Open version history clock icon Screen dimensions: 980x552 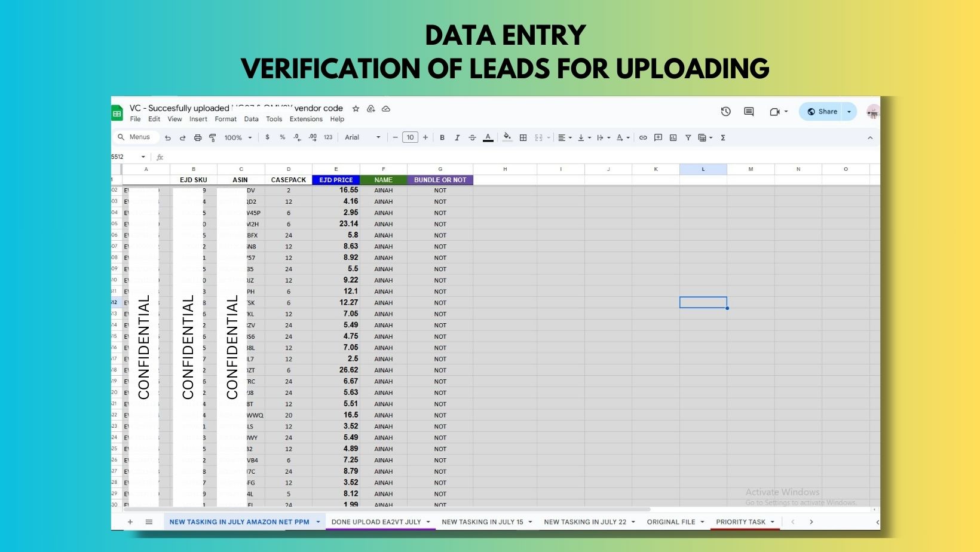tap(725, 112)
